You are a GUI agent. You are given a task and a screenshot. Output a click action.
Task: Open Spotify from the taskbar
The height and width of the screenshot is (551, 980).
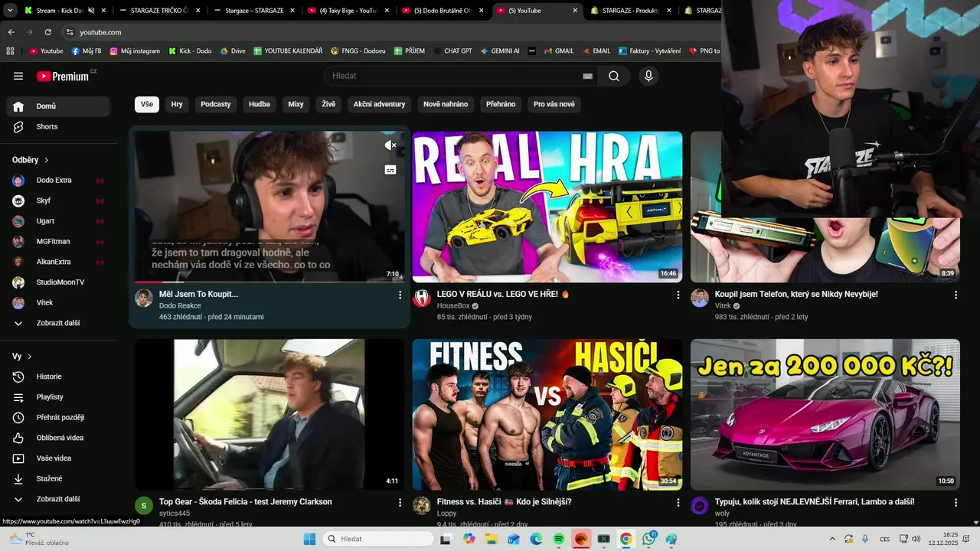pos(558,539)
